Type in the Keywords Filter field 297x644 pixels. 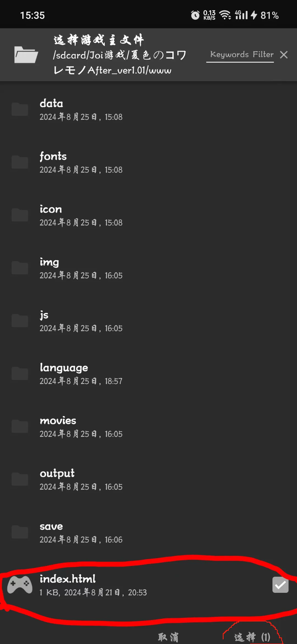[242, 55]
